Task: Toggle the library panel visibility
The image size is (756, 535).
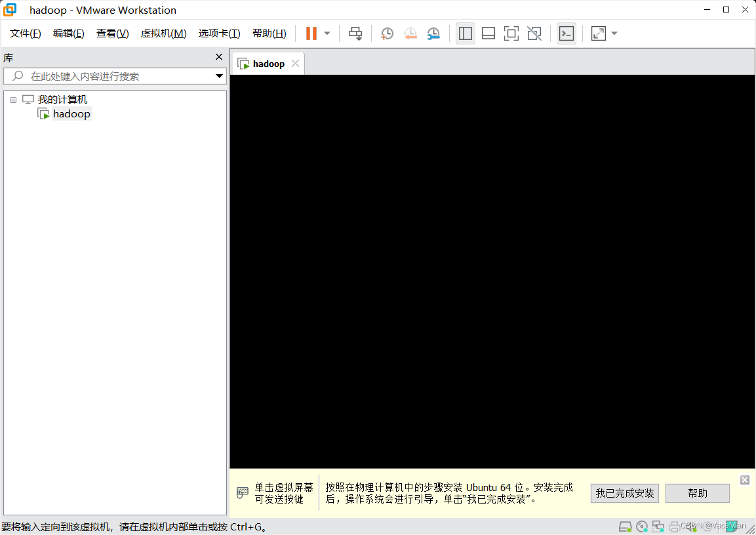Action: pyautogui.click(x=466, y=33)
